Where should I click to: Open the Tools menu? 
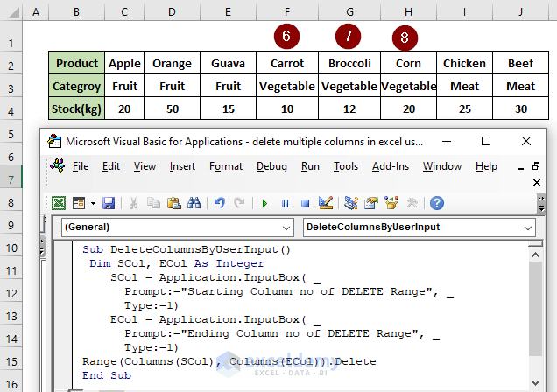click(346, 166)
